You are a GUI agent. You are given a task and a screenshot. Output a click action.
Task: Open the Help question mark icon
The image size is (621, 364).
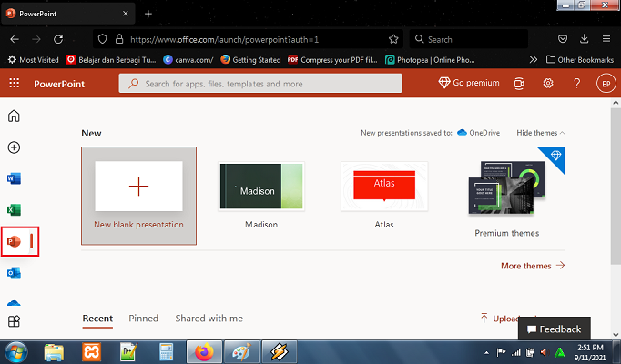coord(577,83)
